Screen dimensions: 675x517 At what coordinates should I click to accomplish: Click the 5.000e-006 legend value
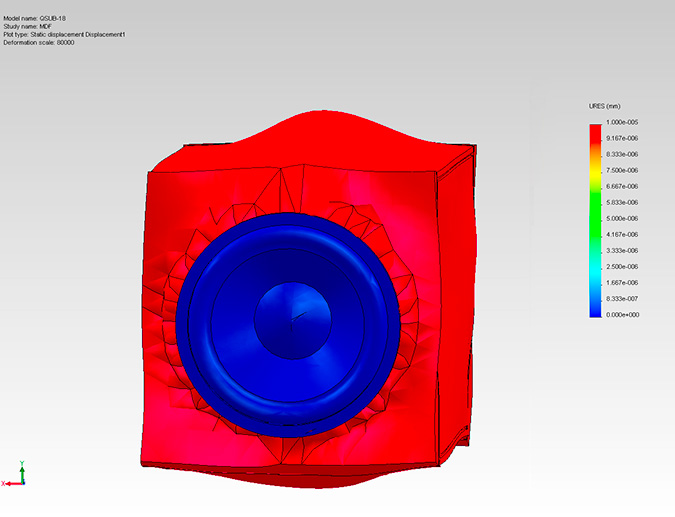[x=621, y=218]
